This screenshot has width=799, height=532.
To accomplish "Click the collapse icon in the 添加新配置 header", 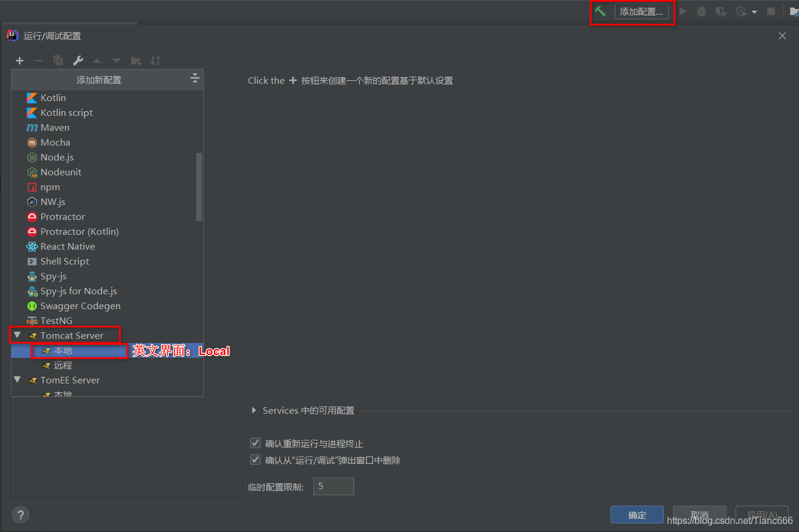I will 195,78.
